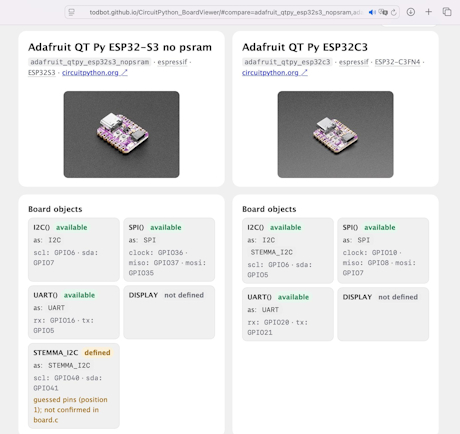Viewport: 460px width, 434px height.
Task: Click 'as: STEMMA_I2C' in the STEMMA_I2C card
Action: coord(62,366)
